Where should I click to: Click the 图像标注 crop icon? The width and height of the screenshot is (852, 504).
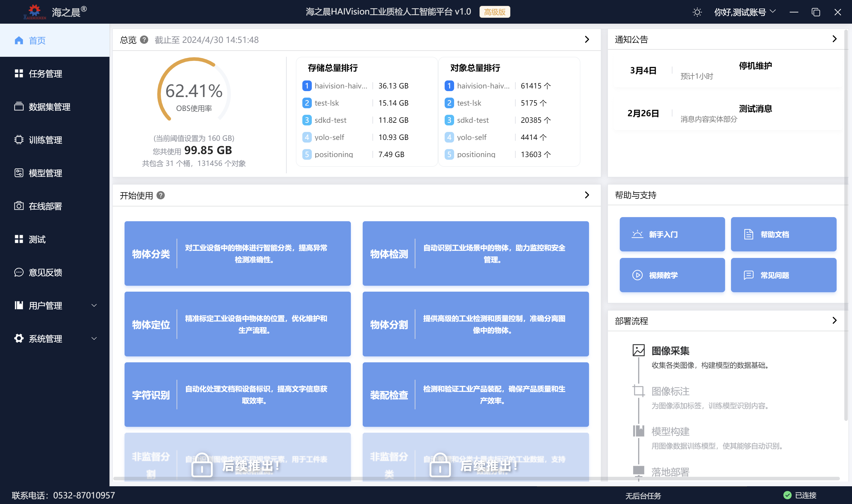pos(638,390)
